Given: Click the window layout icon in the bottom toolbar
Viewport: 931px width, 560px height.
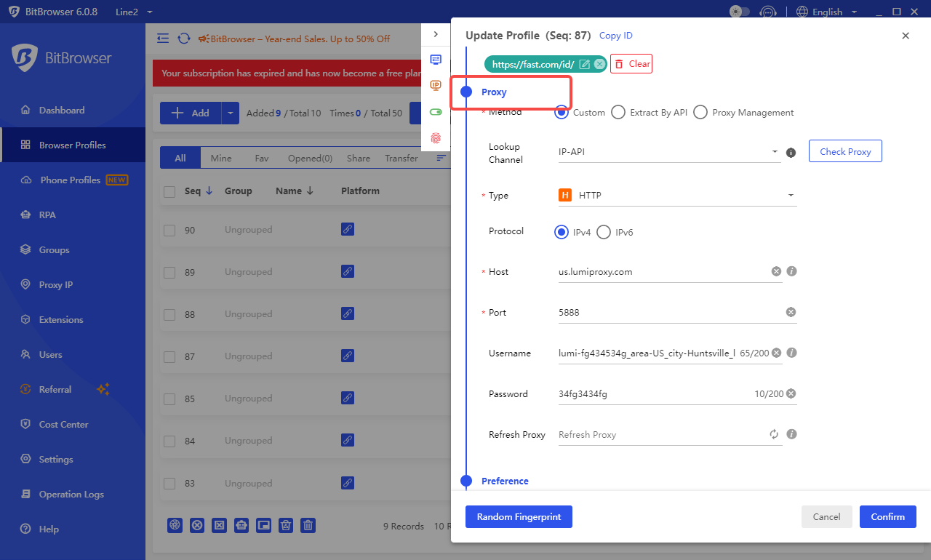Looking at the screenshot, I should (264, 525).
